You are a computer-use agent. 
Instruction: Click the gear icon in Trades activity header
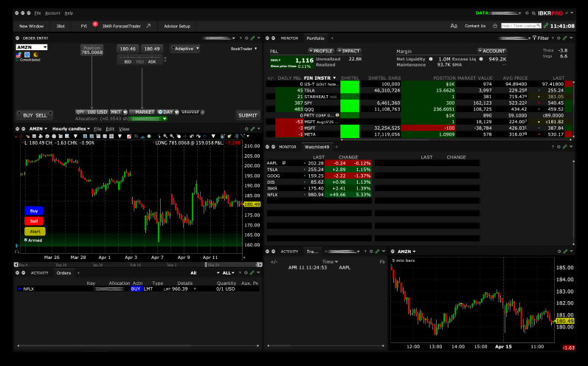click(371, 252)
